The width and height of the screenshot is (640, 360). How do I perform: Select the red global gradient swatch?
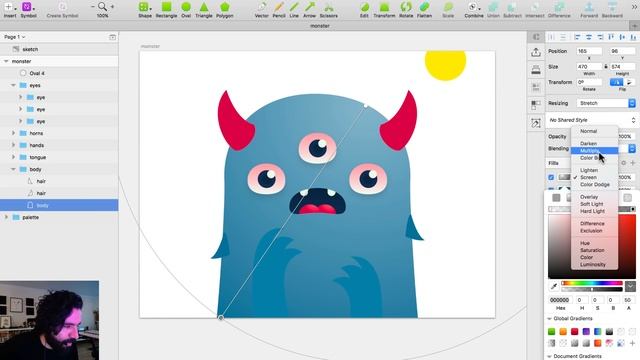tap(574, 331)
